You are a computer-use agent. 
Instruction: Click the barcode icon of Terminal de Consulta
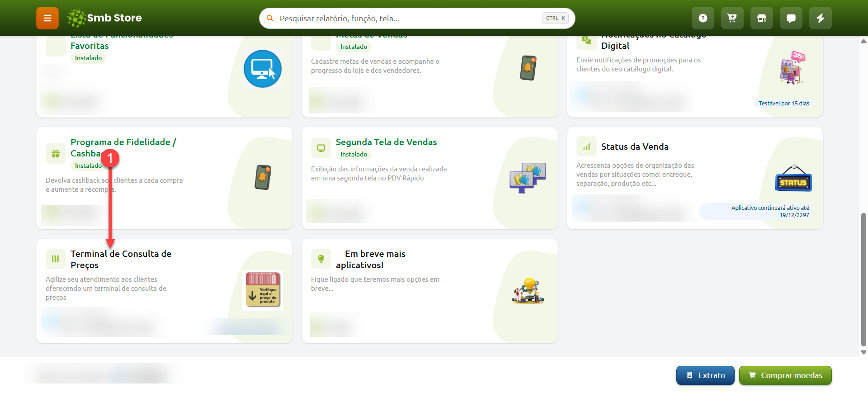point(56,259)
